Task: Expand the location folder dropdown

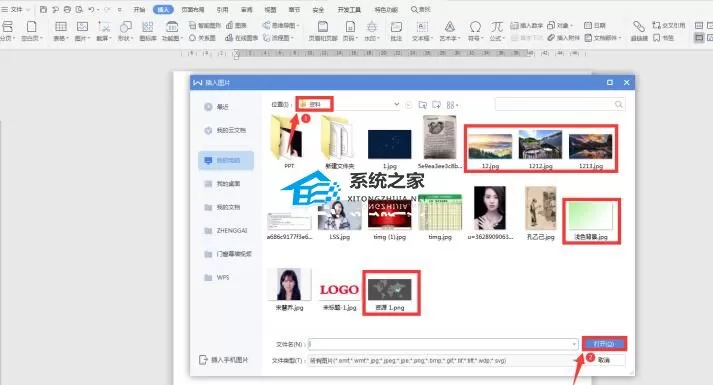Action: pos(397,104)
